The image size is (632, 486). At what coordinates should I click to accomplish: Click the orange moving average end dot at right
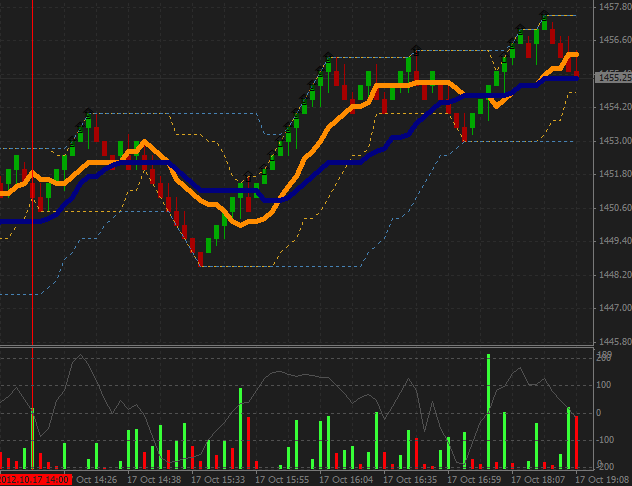[577, 54]
